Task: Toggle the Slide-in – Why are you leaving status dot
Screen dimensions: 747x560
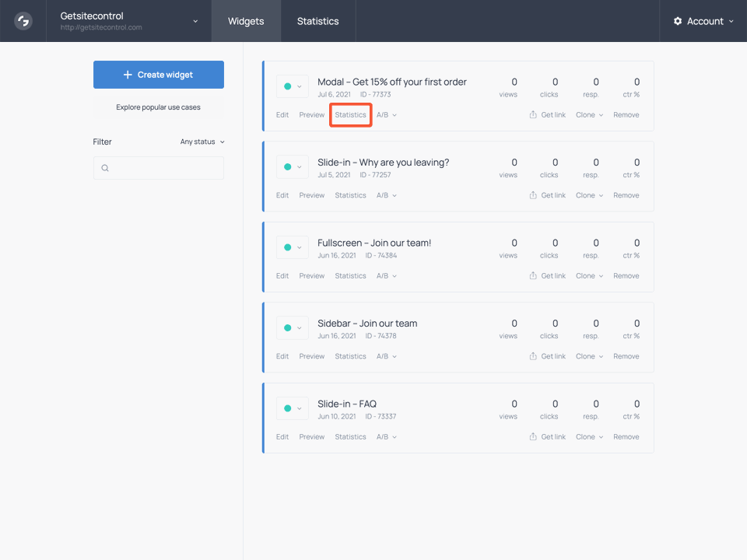Action: pos(289,166)
